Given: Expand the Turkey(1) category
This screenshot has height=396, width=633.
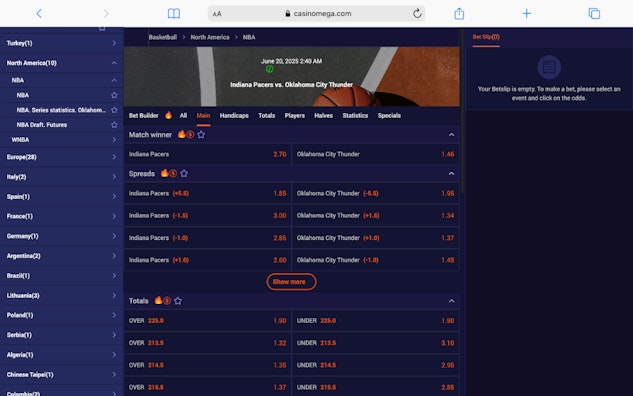Looking at the screenshot, I should (x=62, y=43).
